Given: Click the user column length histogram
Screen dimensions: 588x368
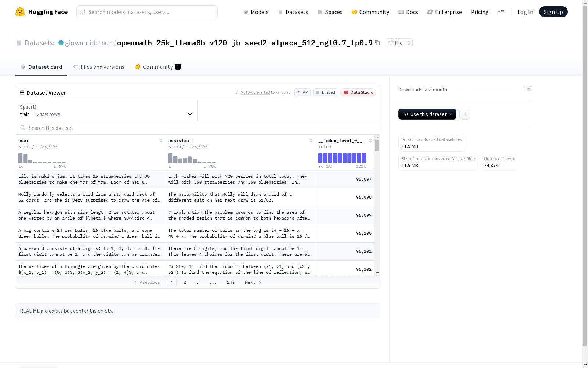Looking at the screenshot, I should (x=42, y=158).
